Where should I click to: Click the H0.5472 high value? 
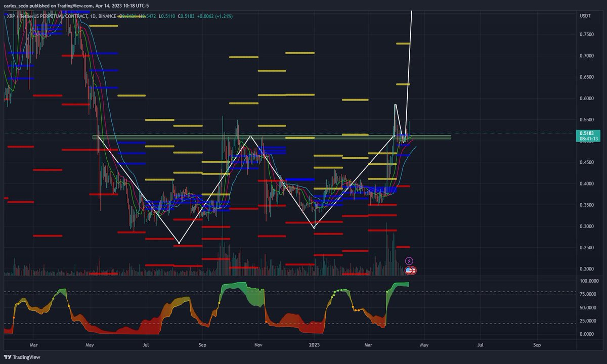147,16
